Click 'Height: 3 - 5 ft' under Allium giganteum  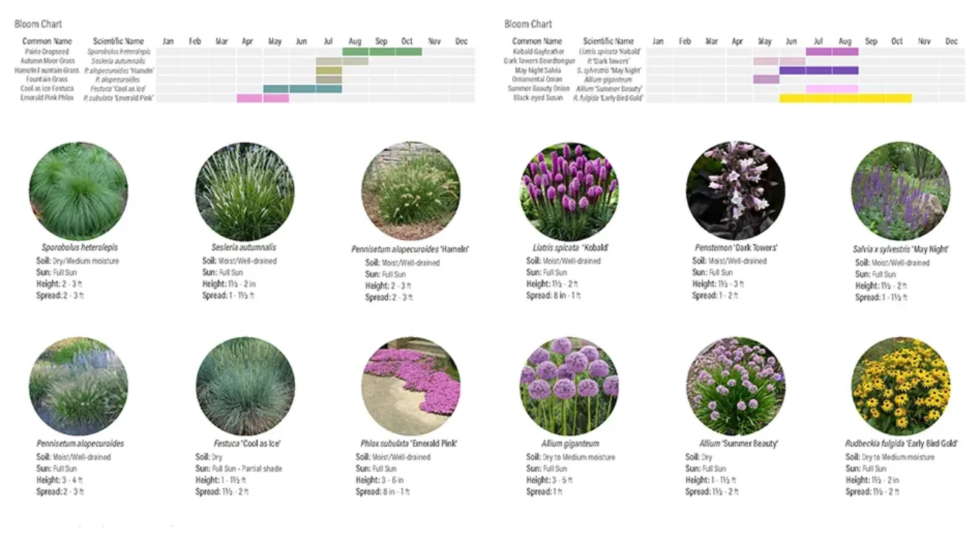tap(549, 480)
